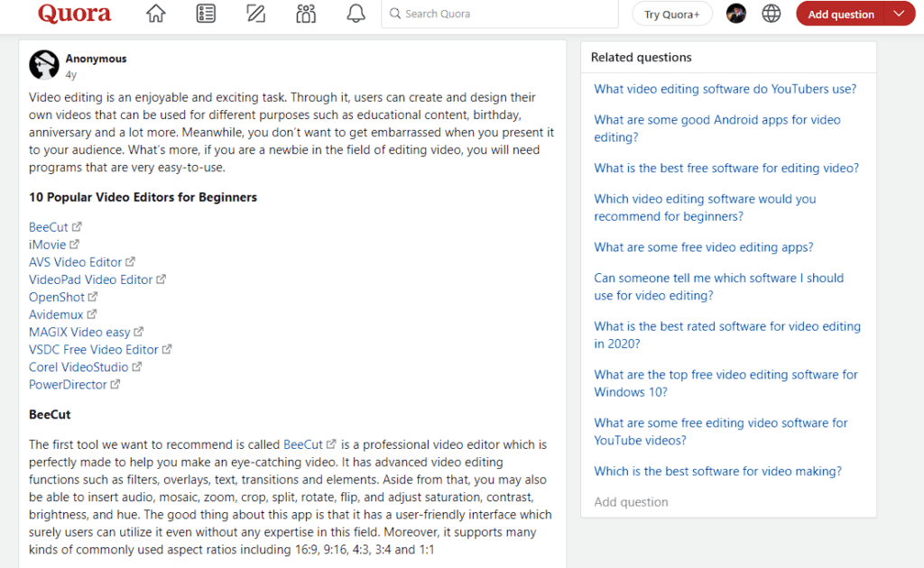Click external-link icon beside AVS Video Editor
This screenshot has height=568, width=924.
coord(130,261)
